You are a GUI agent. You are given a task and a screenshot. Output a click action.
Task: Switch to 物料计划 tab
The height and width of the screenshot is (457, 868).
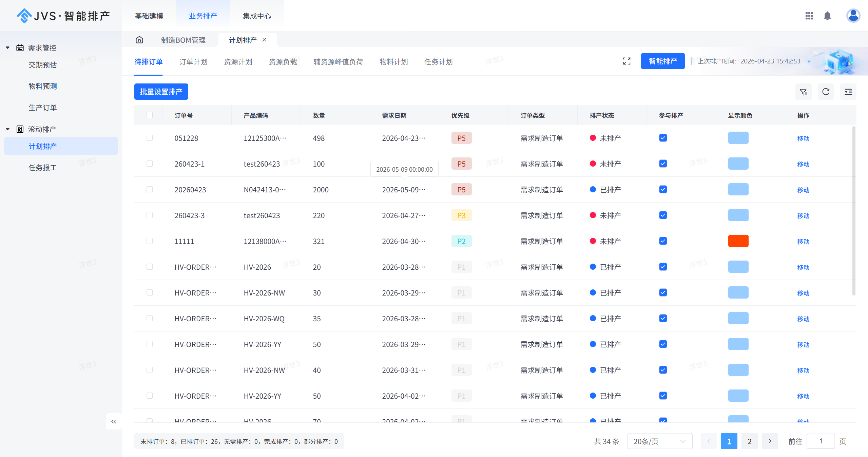(393, 62)
